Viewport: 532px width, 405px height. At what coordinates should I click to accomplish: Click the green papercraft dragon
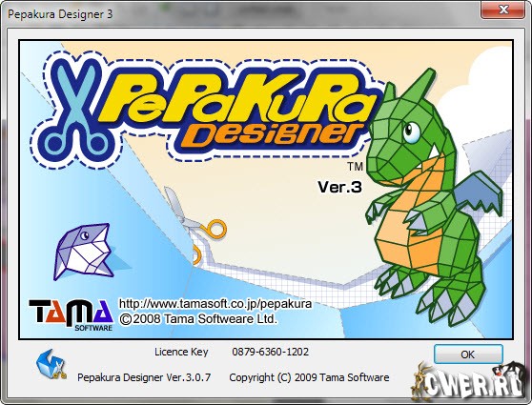[x=434, y=198]
